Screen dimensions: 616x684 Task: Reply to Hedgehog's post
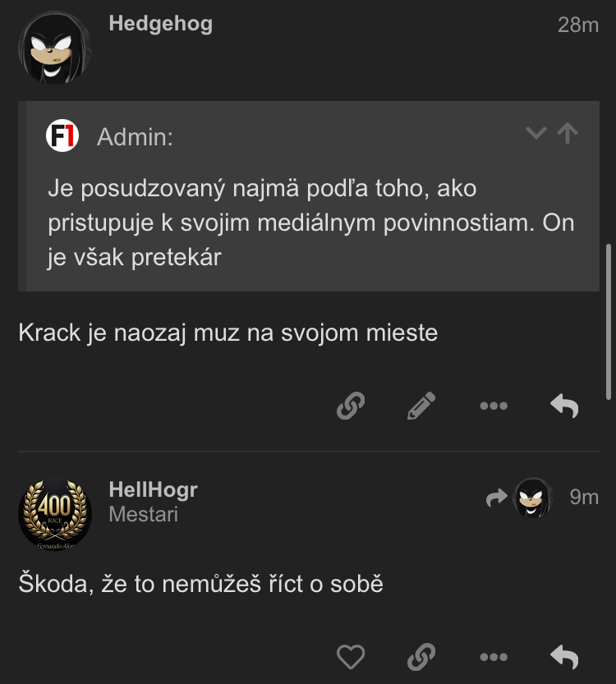[564, 406]
